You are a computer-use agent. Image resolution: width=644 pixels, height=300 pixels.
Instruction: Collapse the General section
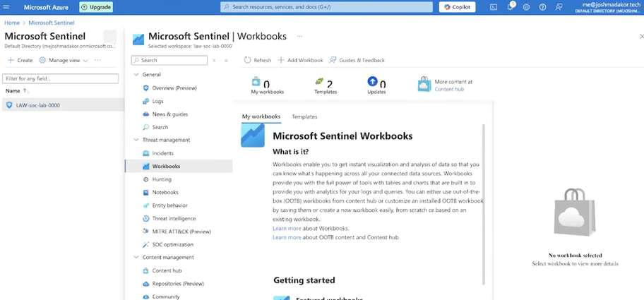[136, 74]
